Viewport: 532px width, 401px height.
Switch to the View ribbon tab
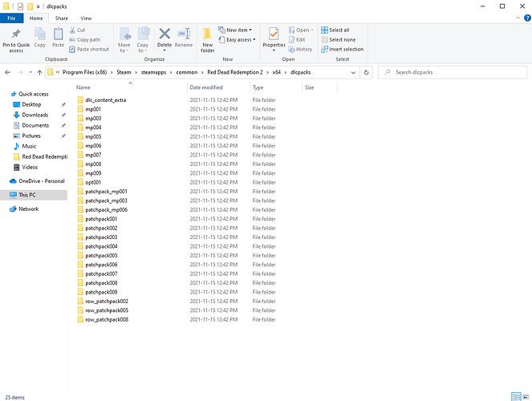tap(86, 18)
